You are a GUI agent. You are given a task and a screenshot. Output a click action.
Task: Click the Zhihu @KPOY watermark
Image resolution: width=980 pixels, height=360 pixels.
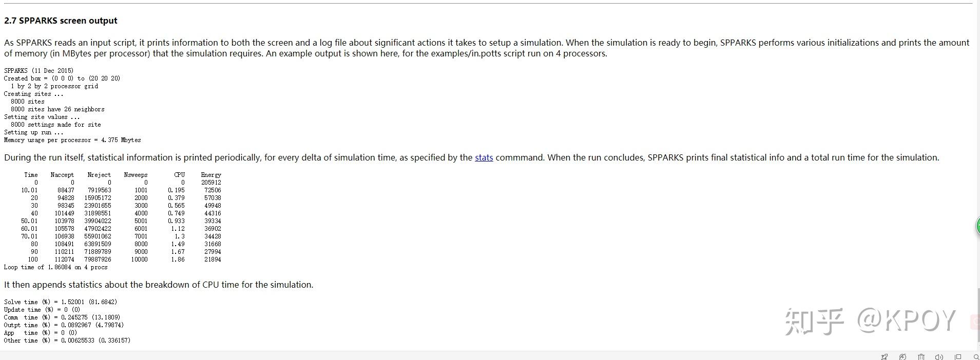[870, 321]
